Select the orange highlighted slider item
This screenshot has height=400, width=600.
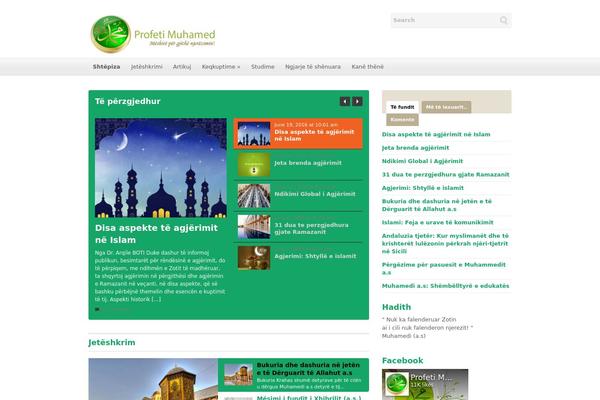[x=298, y=134]
